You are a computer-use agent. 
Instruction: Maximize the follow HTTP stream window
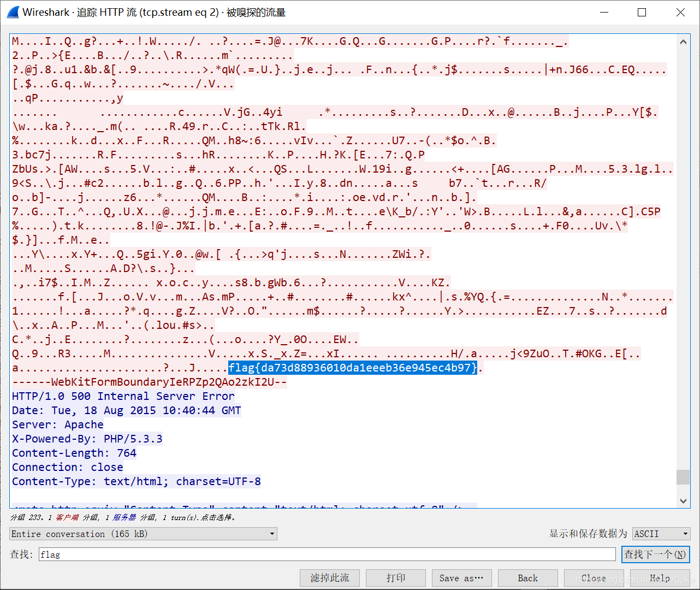click(x=642, y=12)
